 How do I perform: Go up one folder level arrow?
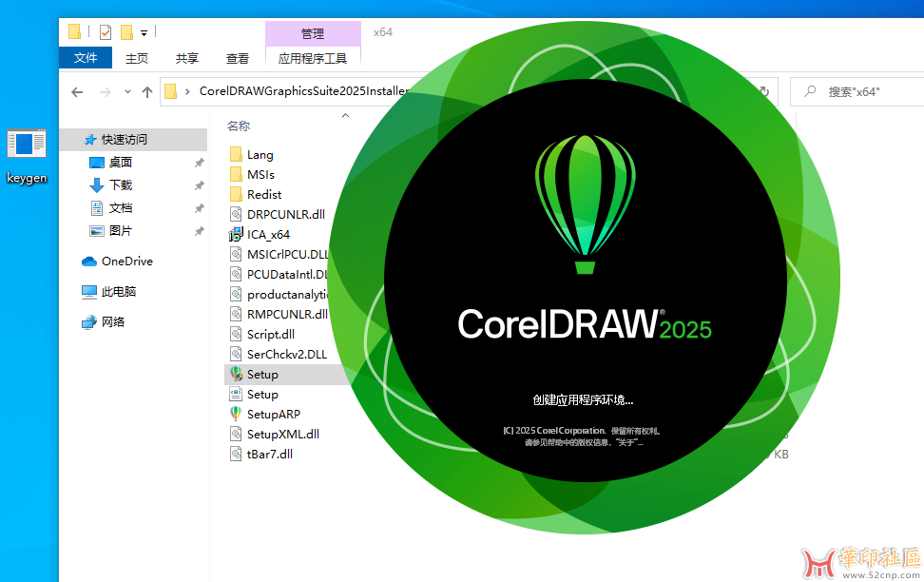click(x=147, y=92)
